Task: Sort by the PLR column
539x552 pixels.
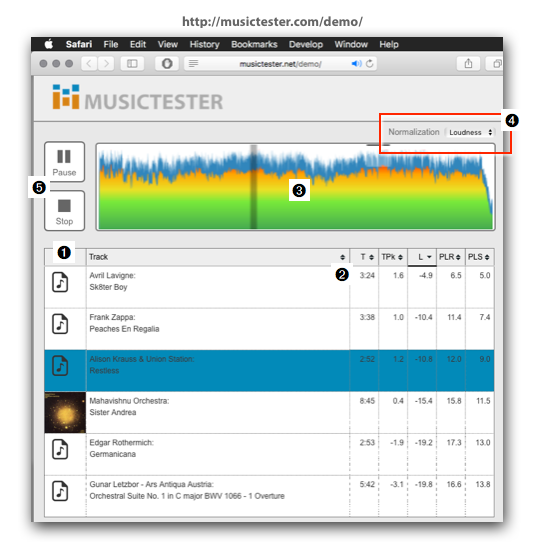Action: click(451, 257)
